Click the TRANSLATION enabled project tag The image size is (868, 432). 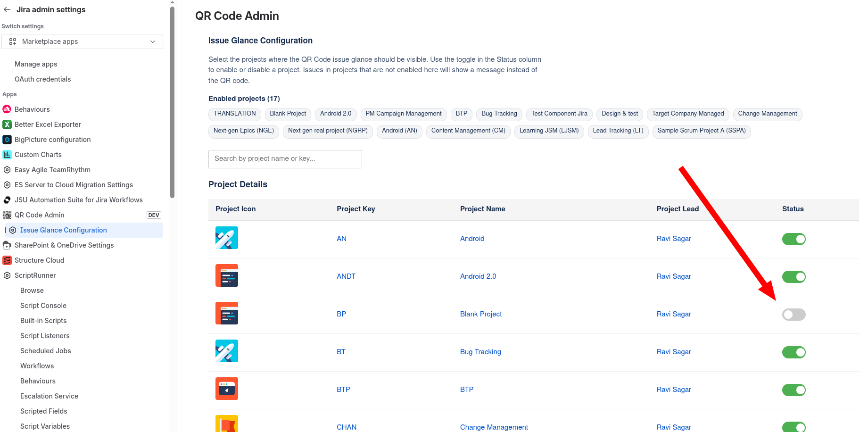click(234, 114)
